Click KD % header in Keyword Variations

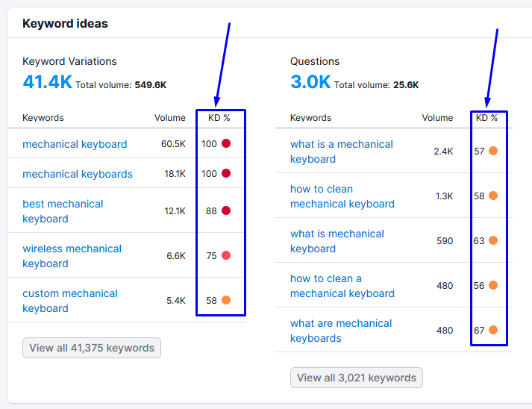[x=219, y=118]
